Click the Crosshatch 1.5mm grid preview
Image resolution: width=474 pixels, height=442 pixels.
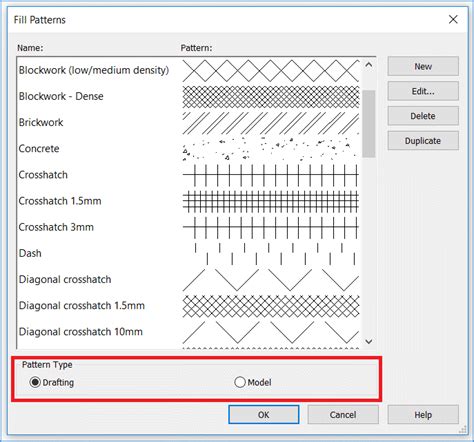(x=271, y=201)
